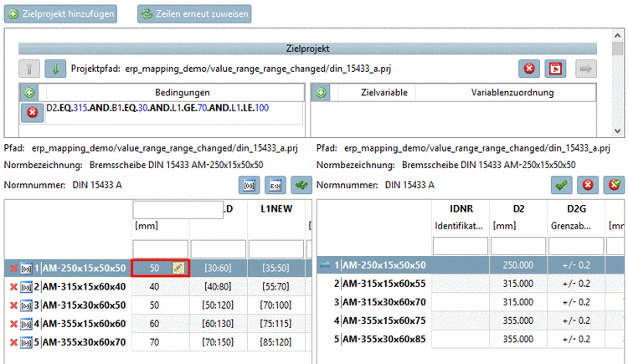Viewport: 628px width, 364px height.
Task: Delete left table row AM-355x30x60x70
Action: [13, 342]
